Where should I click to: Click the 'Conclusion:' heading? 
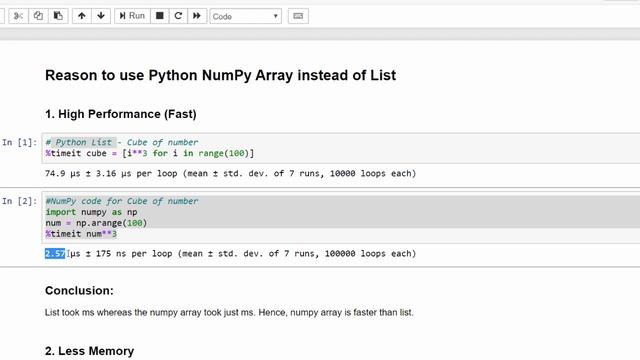pyautogui.click(x=79, y=291)
